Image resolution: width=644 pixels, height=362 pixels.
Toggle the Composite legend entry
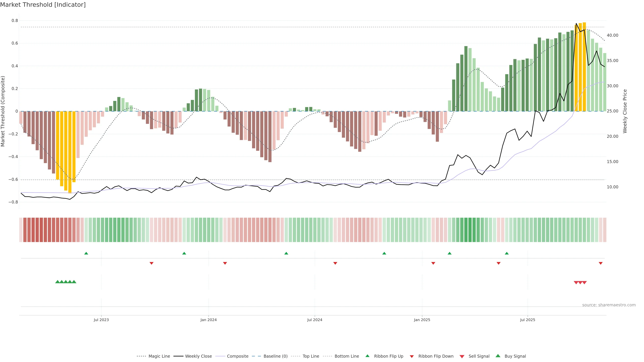(237, 356)
